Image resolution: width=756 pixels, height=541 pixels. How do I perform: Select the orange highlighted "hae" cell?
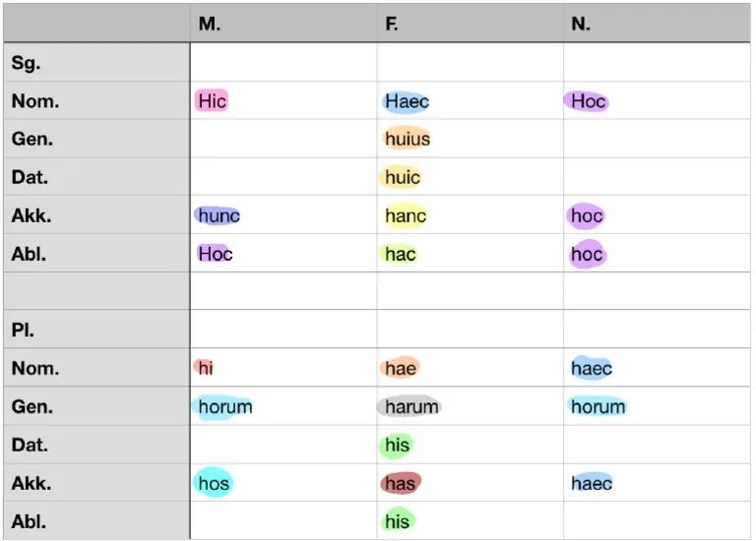click(x=400, y=368)
